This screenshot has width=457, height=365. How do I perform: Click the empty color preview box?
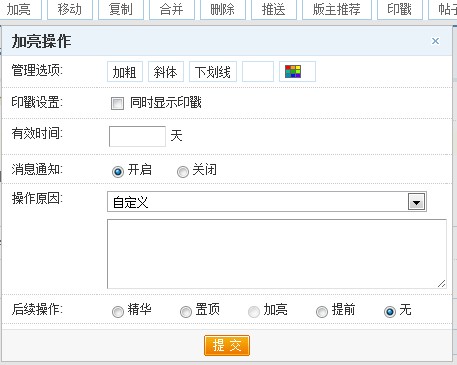point(258,72)
